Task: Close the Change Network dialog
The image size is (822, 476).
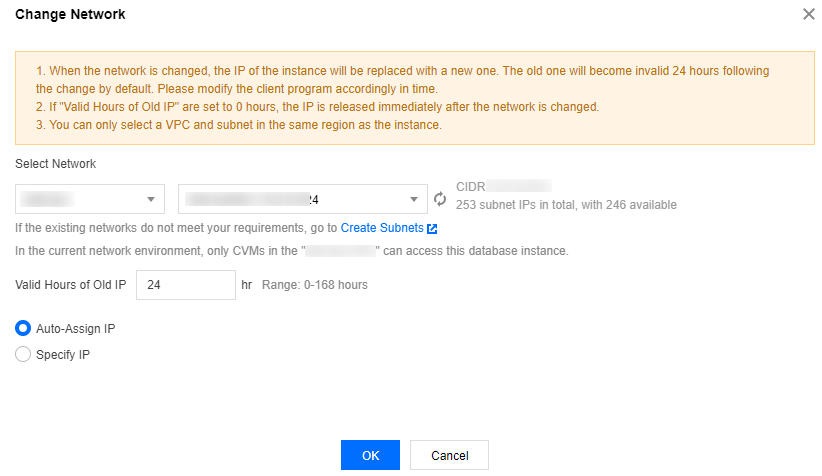Action: 808,15
